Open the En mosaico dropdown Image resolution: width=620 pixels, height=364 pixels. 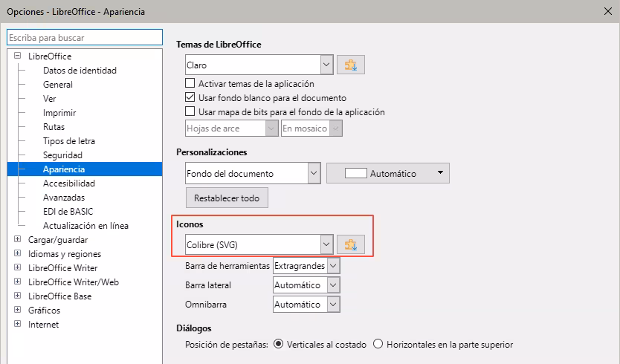point(336,129)
